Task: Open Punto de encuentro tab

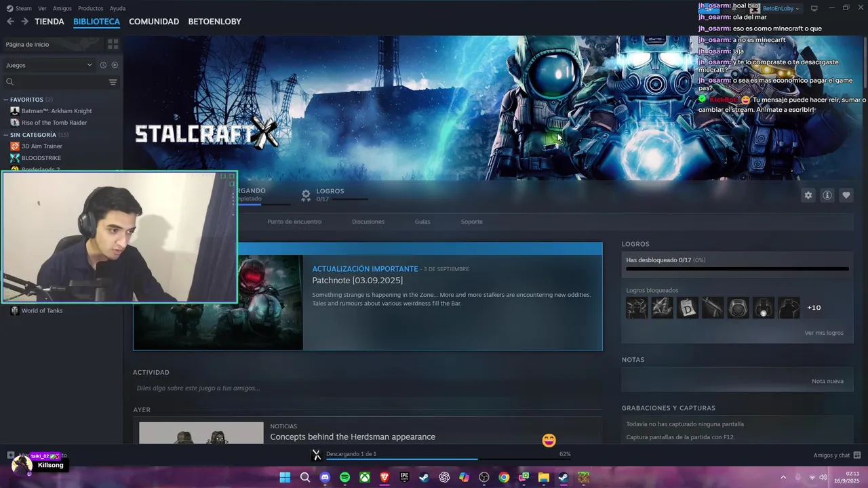Action: [294, 222]
